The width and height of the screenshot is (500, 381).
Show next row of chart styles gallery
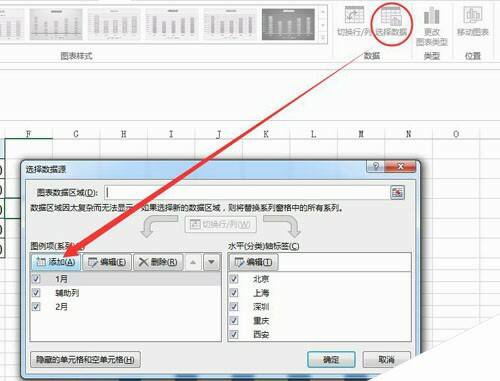[x=322, y=25]
